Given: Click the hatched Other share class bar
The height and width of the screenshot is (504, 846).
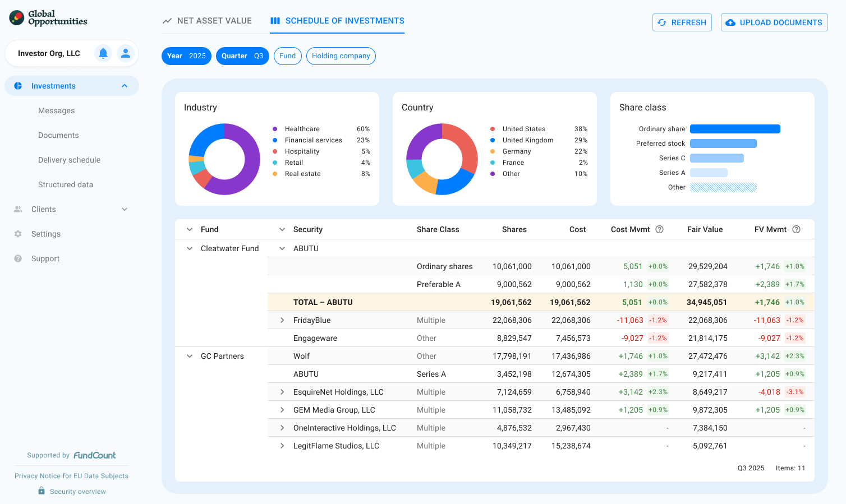Looking at the screenshot, I should (x=723, y=187).
